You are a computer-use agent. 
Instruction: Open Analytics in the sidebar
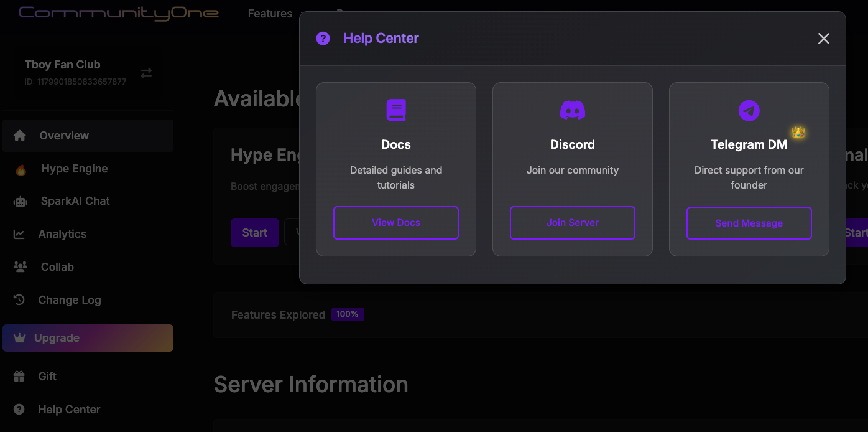(88, 234)
